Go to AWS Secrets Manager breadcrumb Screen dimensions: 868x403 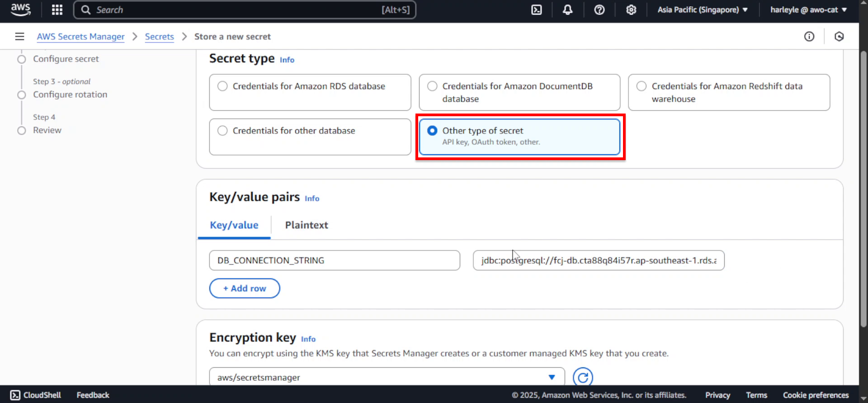pos(80,37)
